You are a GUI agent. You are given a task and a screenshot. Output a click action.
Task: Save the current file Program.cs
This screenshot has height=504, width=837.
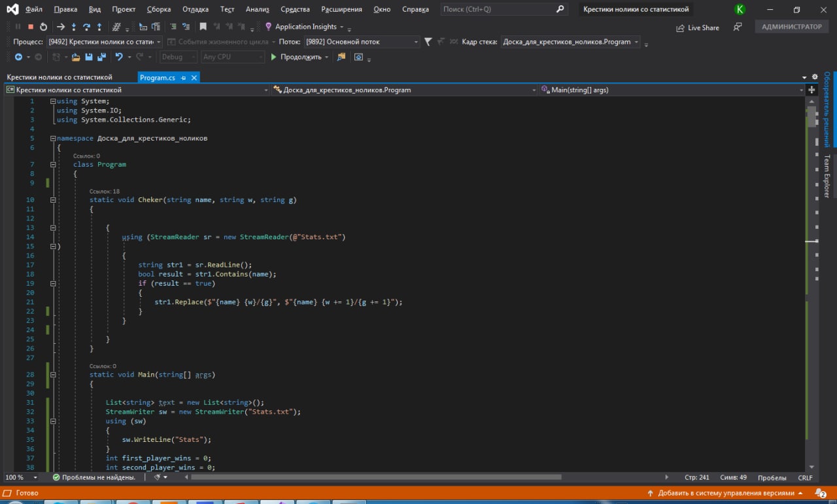tap(89, 57)
